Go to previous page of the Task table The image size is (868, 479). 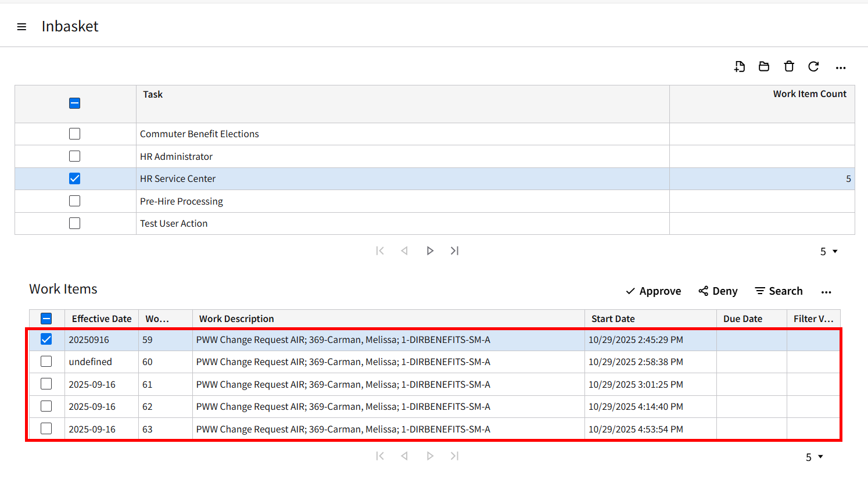[404, 251]
